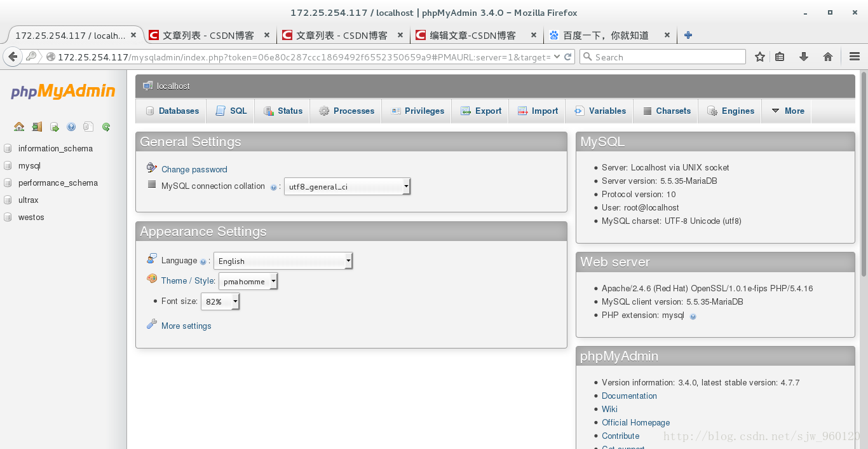Click the Firefox Search input field
The height and width of the screenshot is (449, 868).
coord(663,57)
